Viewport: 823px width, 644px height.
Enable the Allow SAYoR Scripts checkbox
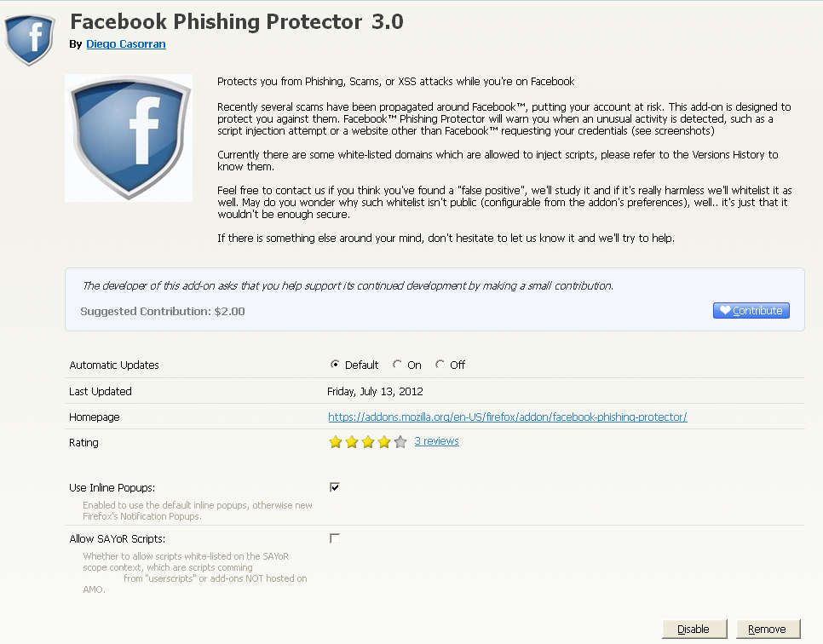[335, 538]
